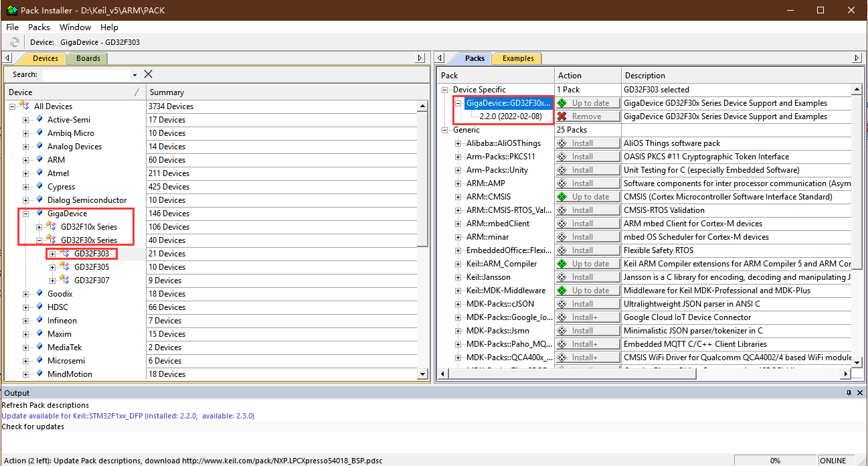868x466 pixels.
Task: Click Install+ for MDK-Packs::Google_IoT pack
Action: coord(588,317)
